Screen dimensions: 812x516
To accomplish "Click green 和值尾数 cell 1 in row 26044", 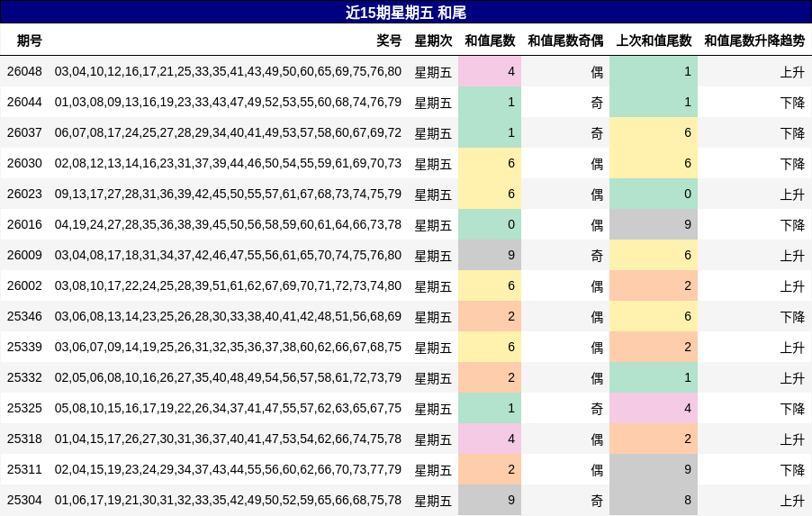I will 490,102.
